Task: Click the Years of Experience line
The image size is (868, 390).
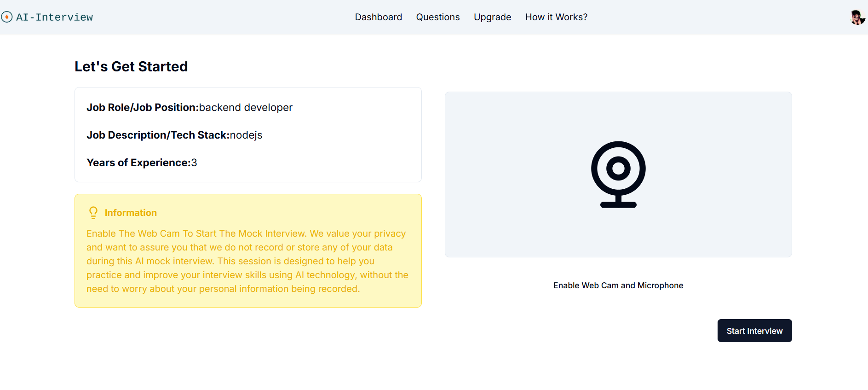Action: (x=142, y=163)
